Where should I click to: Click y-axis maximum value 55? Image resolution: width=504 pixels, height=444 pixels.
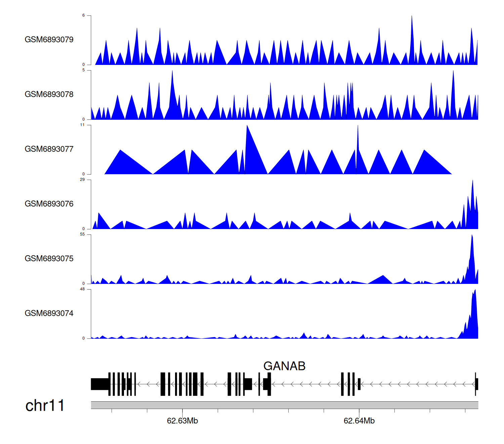(x=82, y=234)
